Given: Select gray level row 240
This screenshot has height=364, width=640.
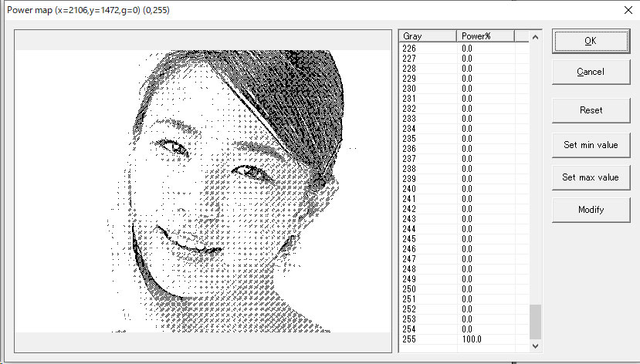Looking at the screenshot, I should tap(464, 189).
